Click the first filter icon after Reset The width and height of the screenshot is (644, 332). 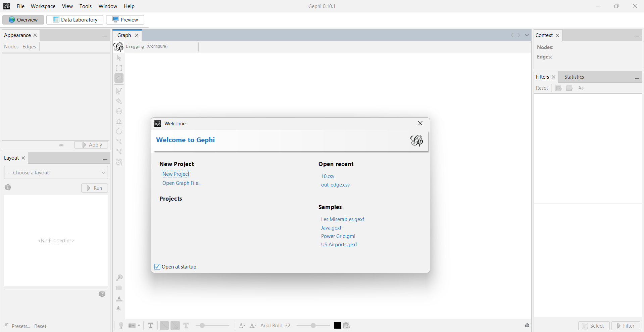(x=559, y=88)
